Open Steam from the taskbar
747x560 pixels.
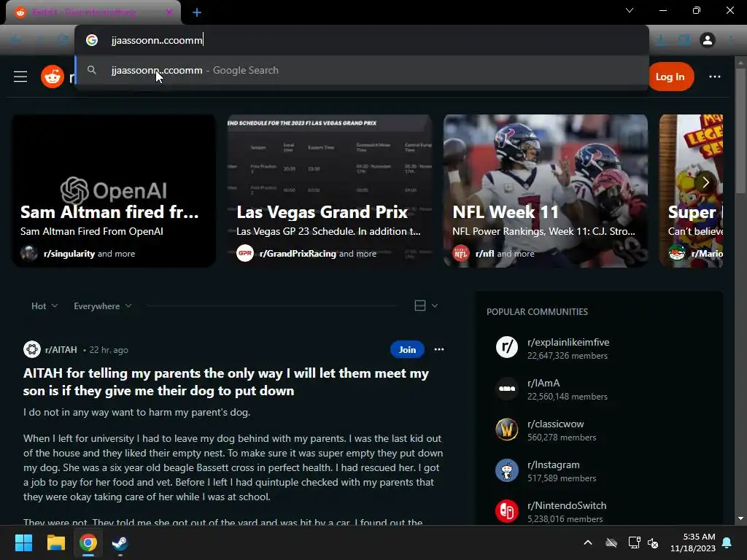tap(120, 542)
